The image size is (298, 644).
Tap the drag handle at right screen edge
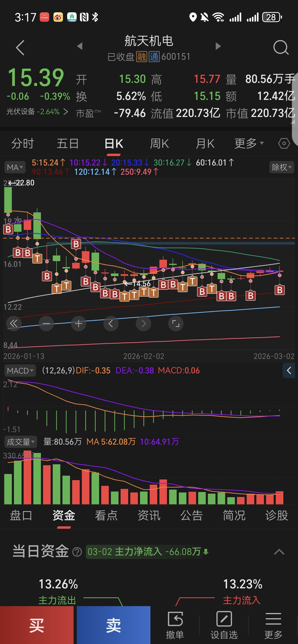click(x=295, y=109)
